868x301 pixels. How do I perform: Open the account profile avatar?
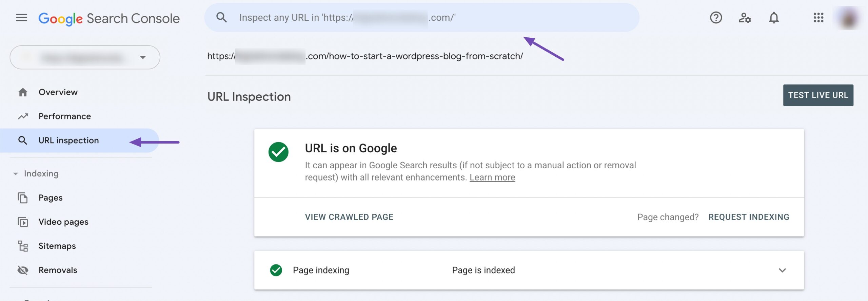click(x=848, y=18)
